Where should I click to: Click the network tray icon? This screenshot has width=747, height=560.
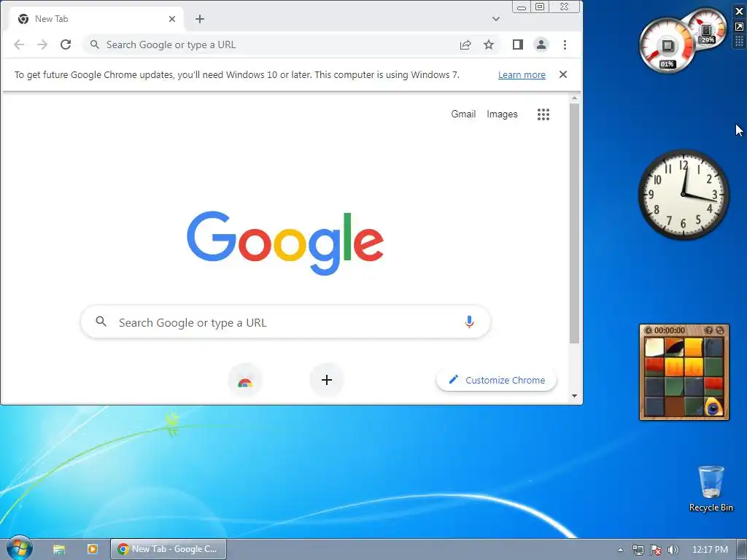(638, 550)
